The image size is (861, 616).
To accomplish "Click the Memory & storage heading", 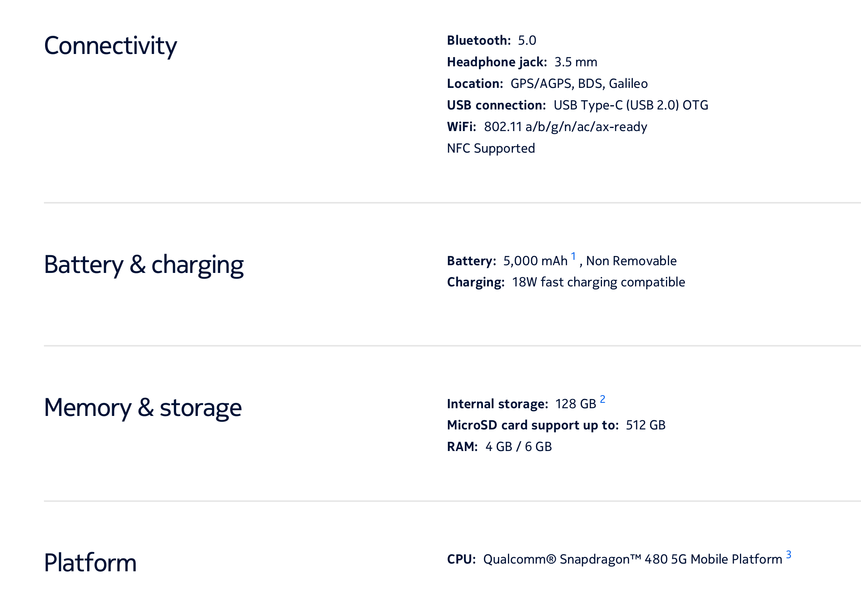I will point(143,408).
